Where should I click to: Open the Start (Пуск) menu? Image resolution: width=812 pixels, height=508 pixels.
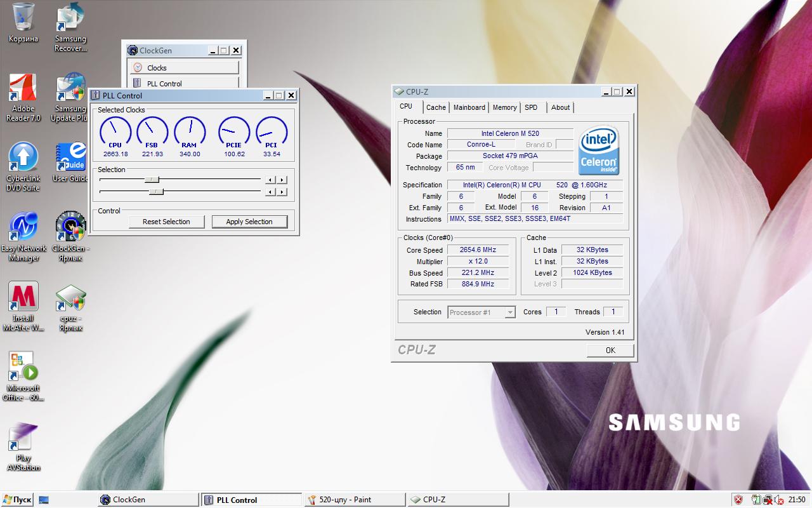[18, 500]
